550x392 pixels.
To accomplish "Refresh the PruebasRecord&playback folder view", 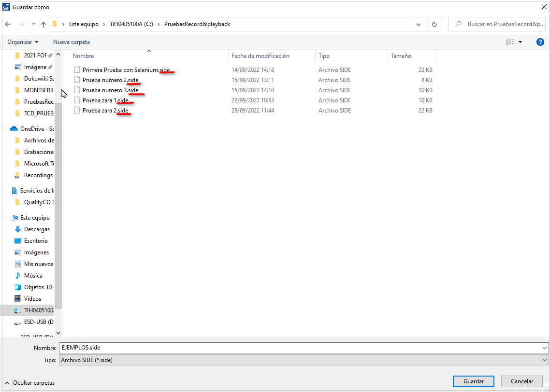I will (434, 24).
